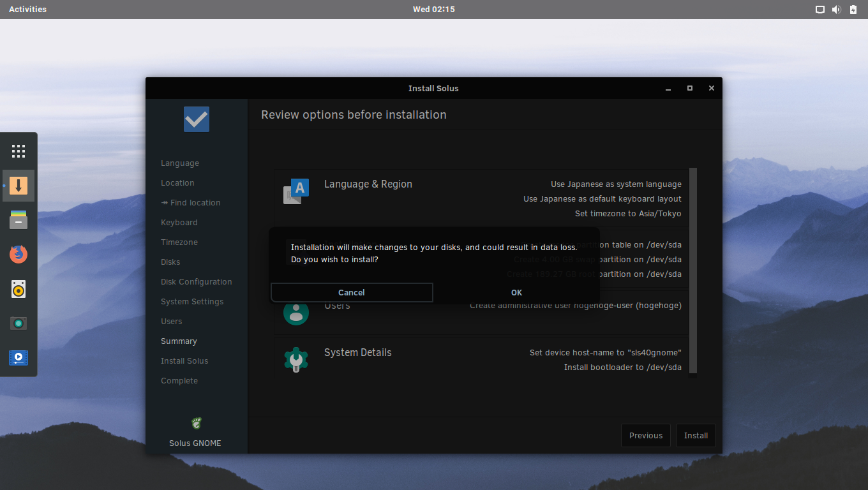Click the Language & Region icon
868x490 pixels.
[x=296, y=191]
